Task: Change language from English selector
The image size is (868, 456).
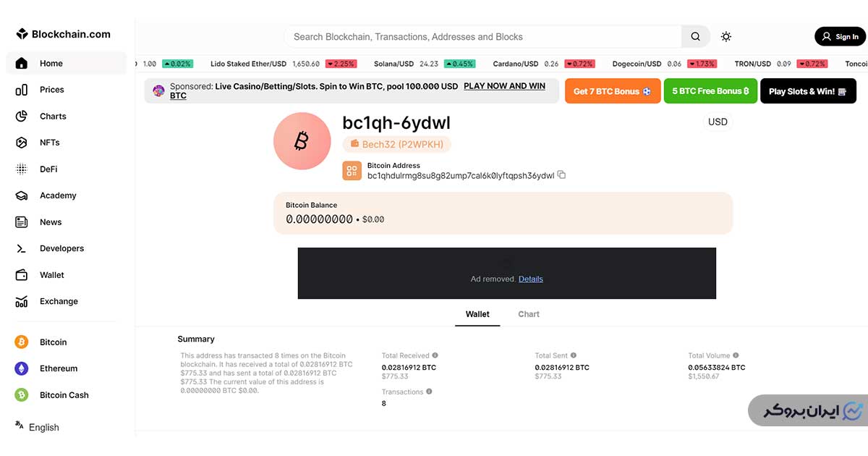Action: [x=38, y=427]
